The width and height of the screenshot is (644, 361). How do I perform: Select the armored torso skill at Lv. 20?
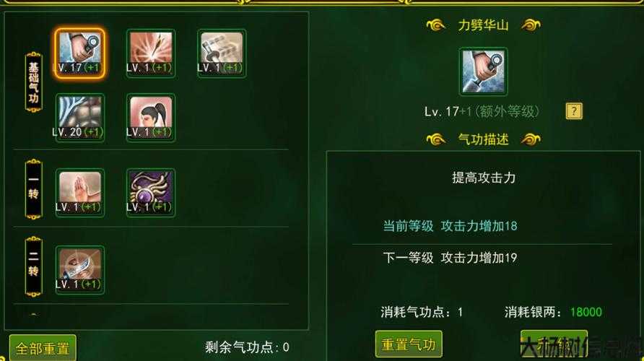click(79, 118)
